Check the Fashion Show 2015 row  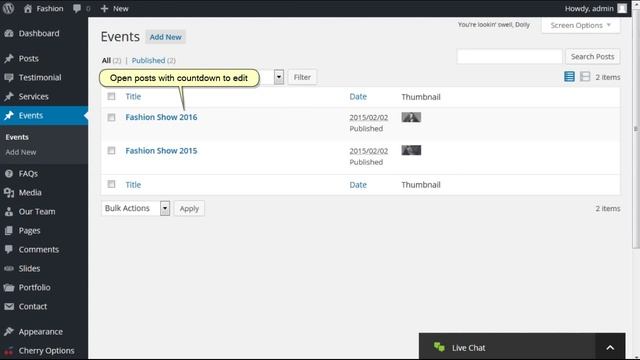click(x=111, y=151)
